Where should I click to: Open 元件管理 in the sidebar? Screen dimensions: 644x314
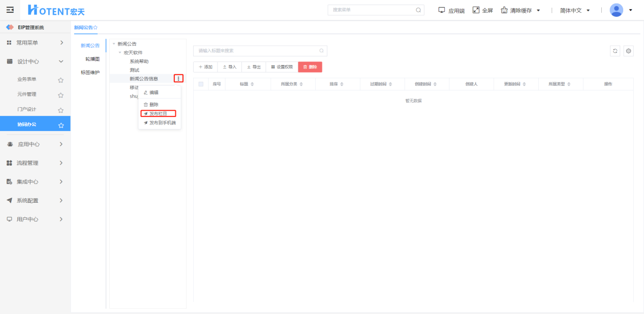tap(27, 95)
